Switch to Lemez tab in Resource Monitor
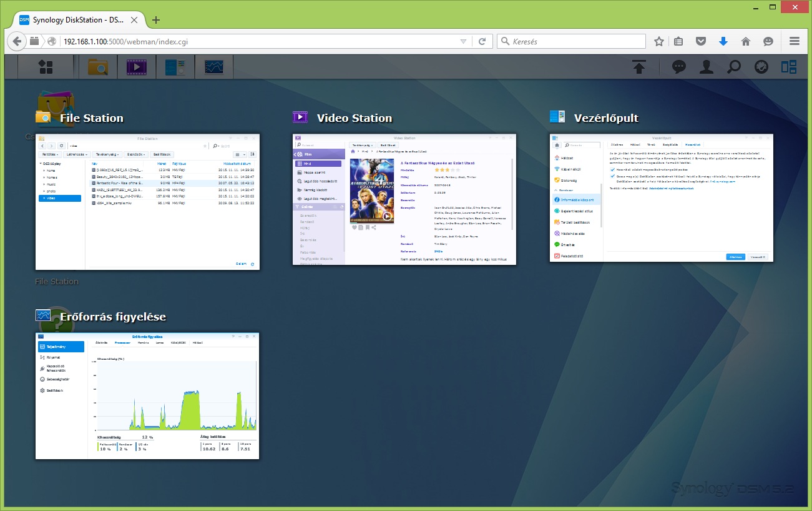The width and height of the screenshot is (812, 511). [x=160, y=343]
